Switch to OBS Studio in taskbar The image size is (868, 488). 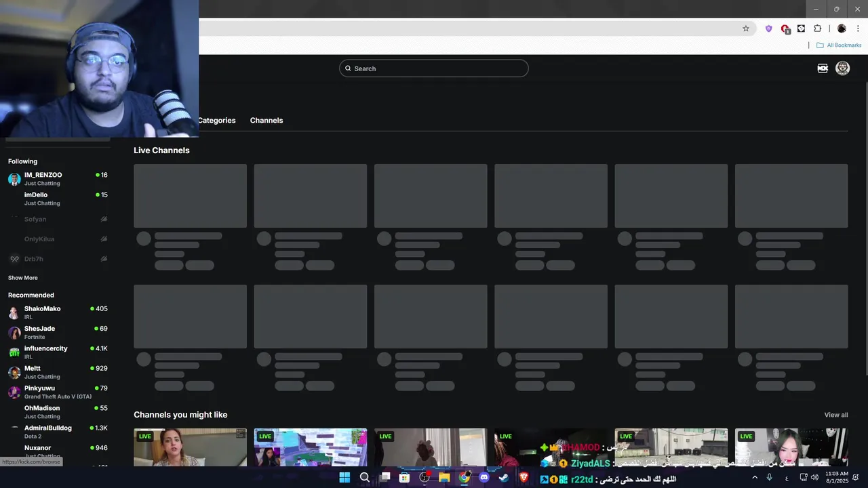425,477
